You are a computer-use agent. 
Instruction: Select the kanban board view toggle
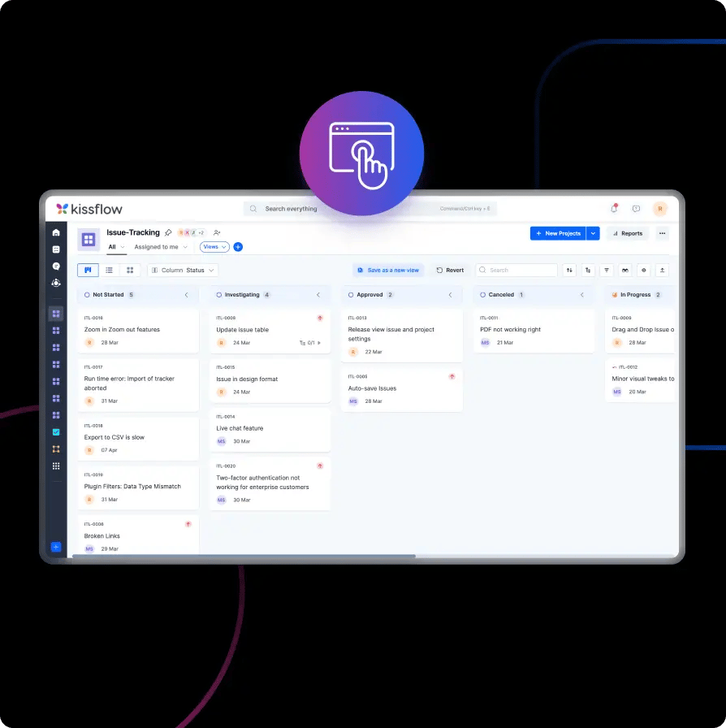coord(88,270)
